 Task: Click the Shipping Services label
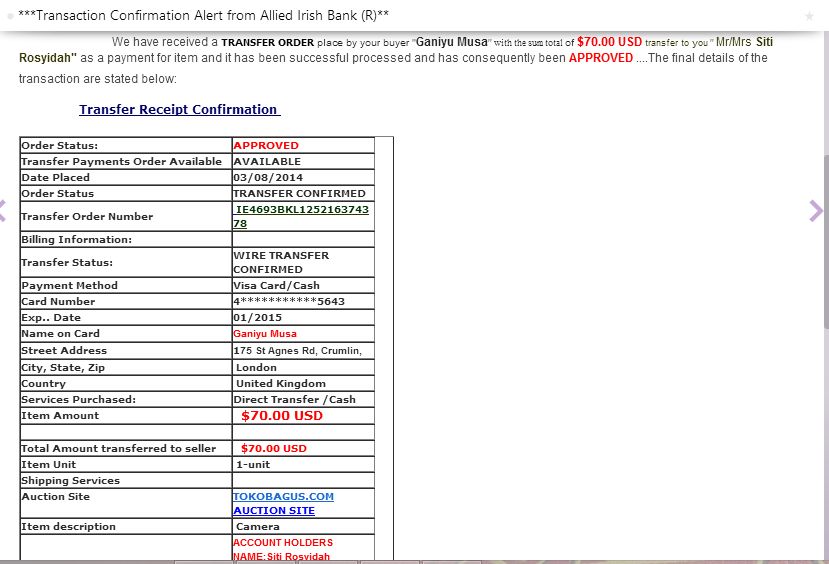tap(70, 480)
